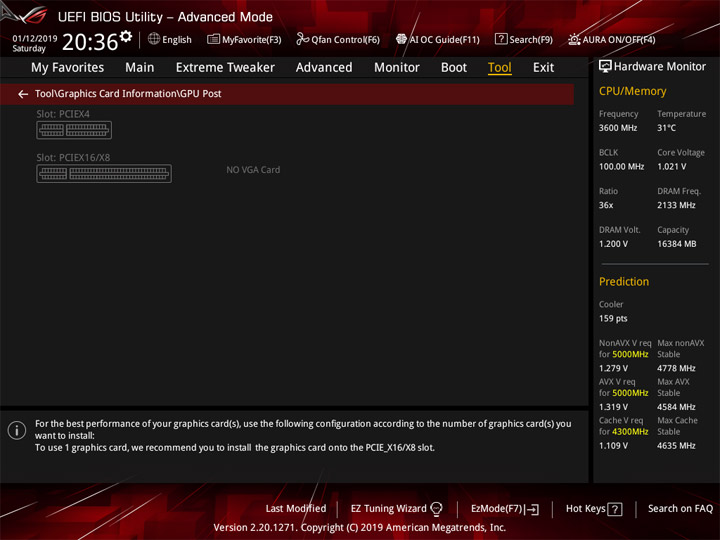Click the info icon in help panel
The image size is (720, 540).
(x=17, y=431)
